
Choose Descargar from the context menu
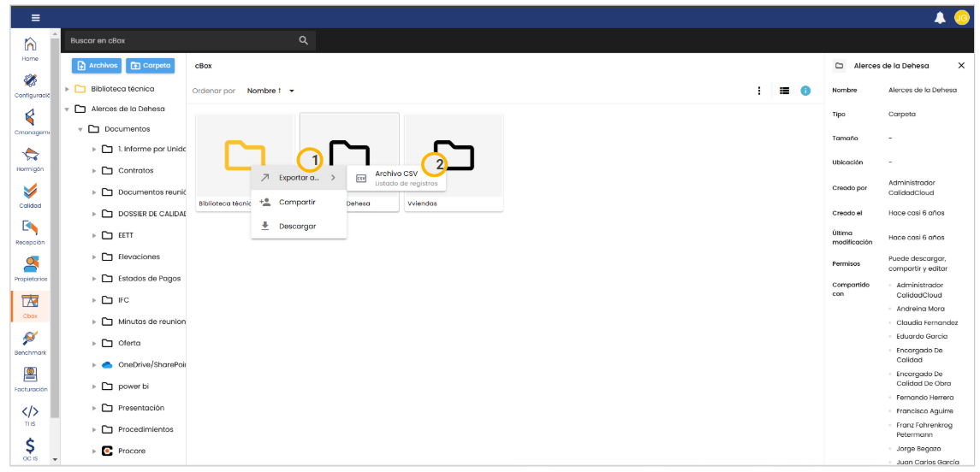297,226
